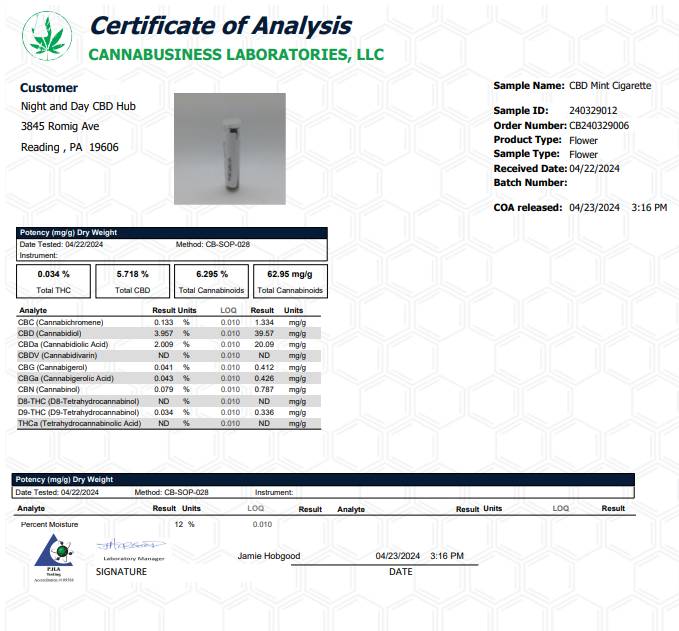Click the 62.95 mg/g Total Cannabinoids box
The height and width of the screenshot is (631, 679).
tap(290, 280)
